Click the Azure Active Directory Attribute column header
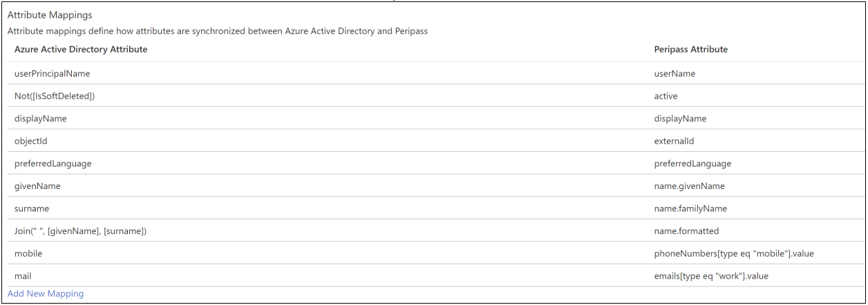Screen dimensions: 868x305 tap(81, 50)
